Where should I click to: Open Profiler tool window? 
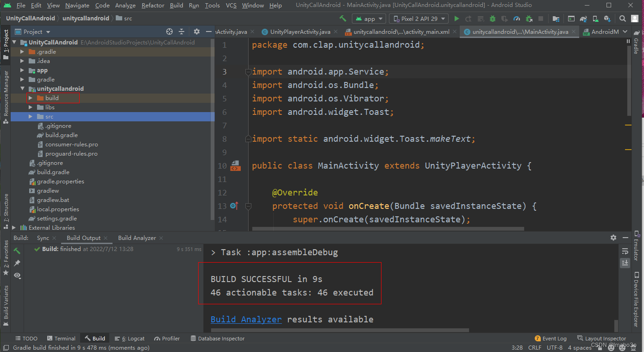[167, 339]
